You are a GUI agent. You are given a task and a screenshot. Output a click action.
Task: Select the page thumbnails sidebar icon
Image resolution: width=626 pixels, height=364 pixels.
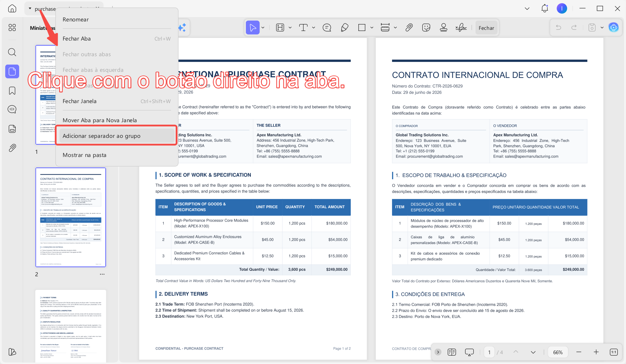(x=12, y=71)
